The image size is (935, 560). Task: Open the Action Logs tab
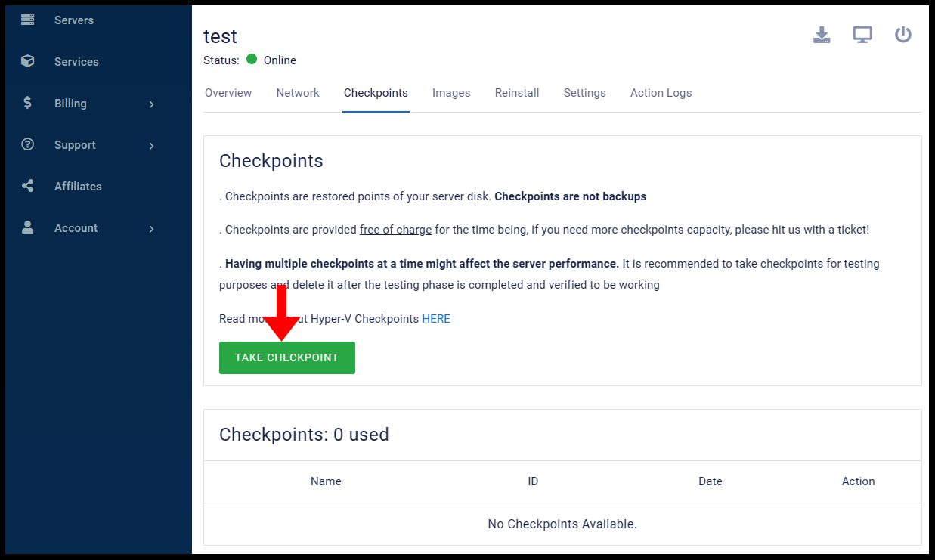point(661,92)
